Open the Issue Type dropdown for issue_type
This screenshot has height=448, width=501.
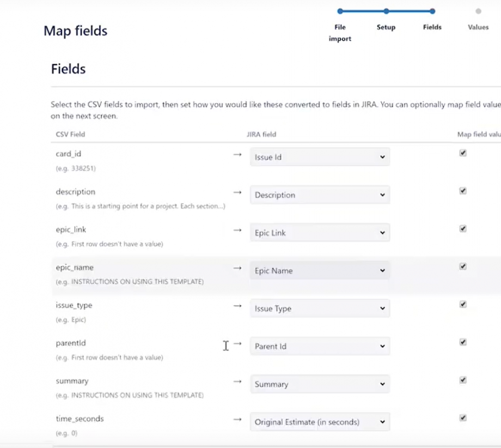[320, 308]
